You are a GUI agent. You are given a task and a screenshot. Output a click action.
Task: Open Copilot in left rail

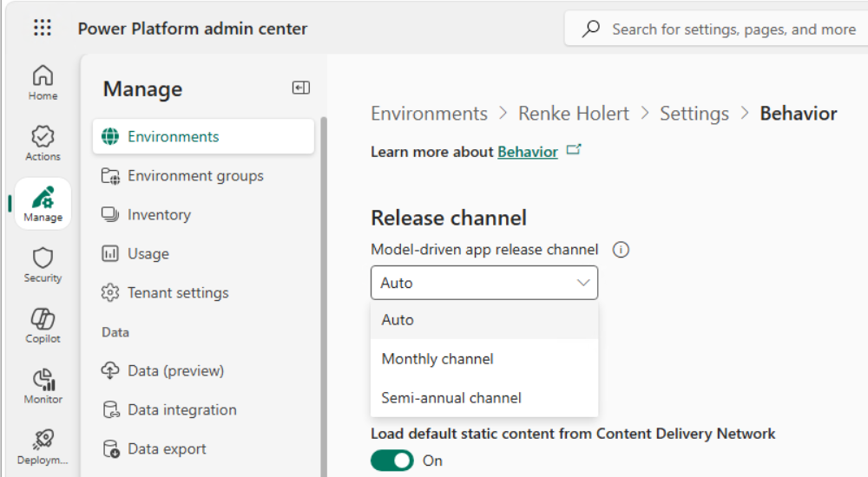tap(43, 325)
